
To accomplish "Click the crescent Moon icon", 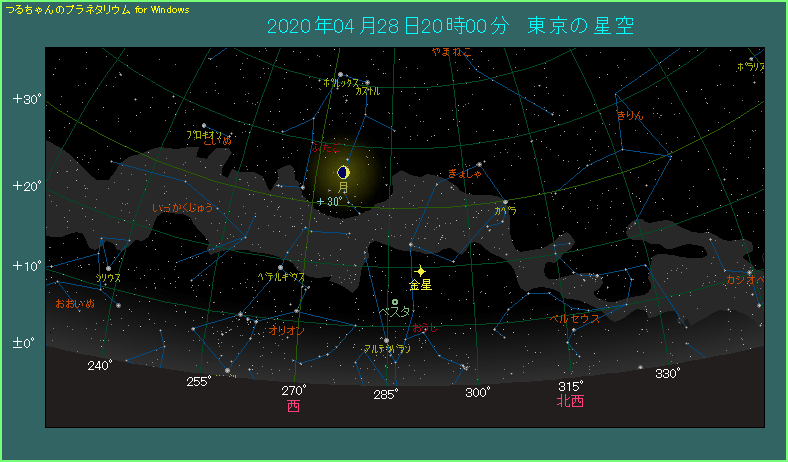I will tap(344, 172).
